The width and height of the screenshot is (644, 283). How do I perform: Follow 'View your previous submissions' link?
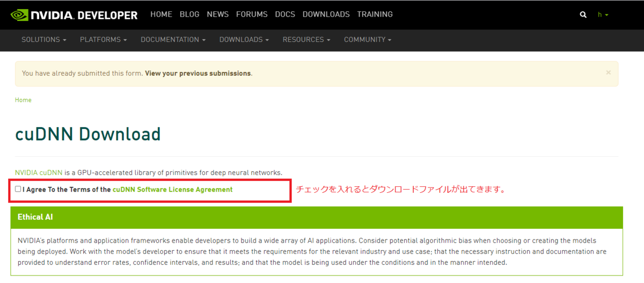(197, 74)
